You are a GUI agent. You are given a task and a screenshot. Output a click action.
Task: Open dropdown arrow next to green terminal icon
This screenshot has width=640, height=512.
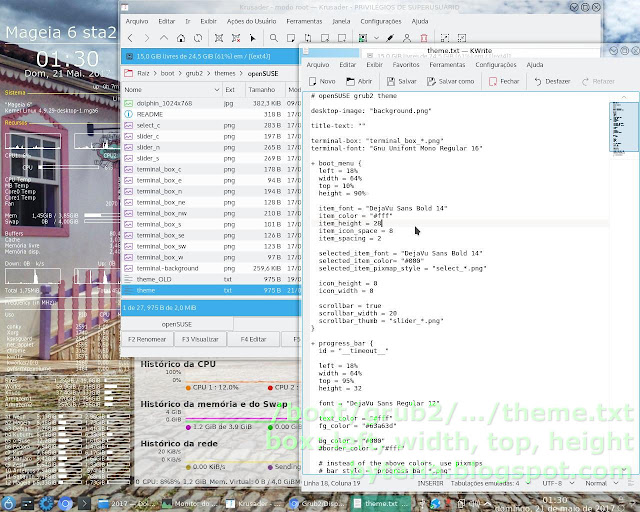point(376,38)
